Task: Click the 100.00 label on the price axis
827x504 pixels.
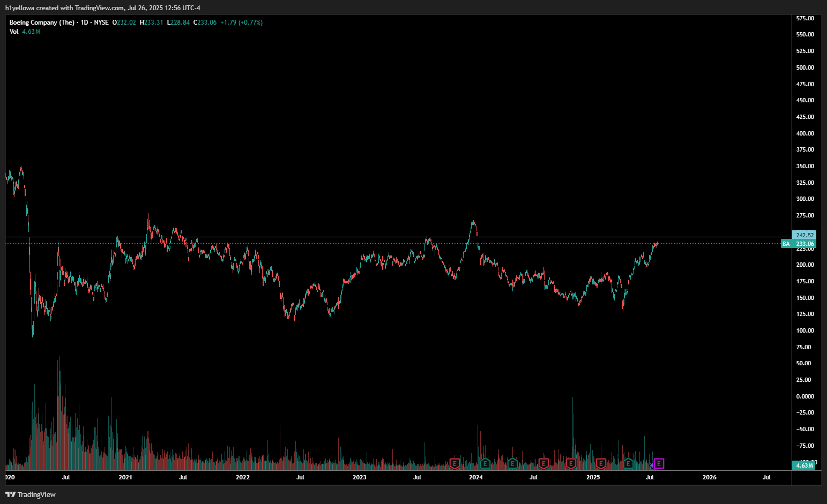Action: click(805, 330)
